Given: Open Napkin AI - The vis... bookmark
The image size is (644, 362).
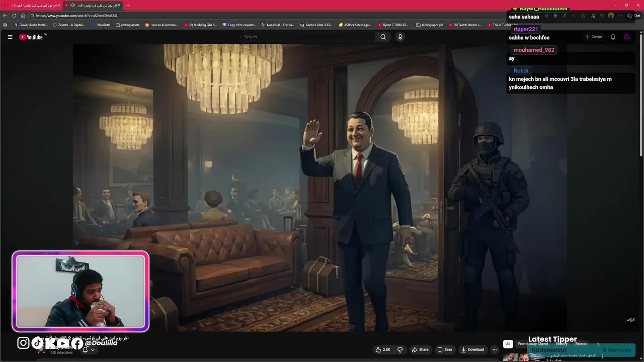Looking at the screenshot, I should coord(278,25).
